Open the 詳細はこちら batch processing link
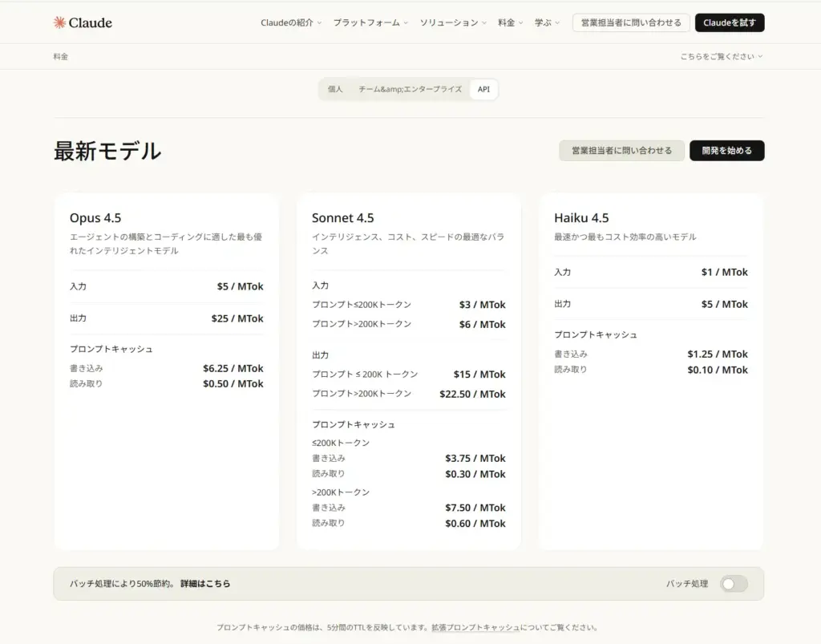Screen dimensions: 821x644 click(205, 584)
